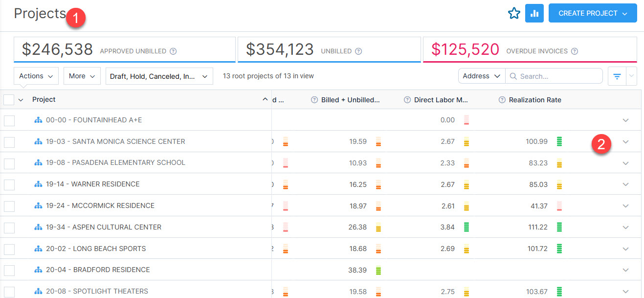Click hierarchy icon for Santa Monica Science Center
The image size is (644, 298).
pos(39,141)
